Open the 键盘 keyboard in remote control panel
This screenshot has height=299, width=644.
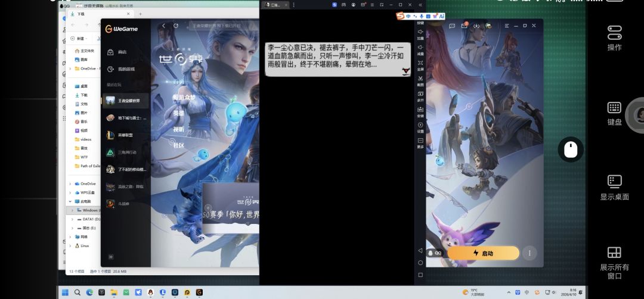614,114
